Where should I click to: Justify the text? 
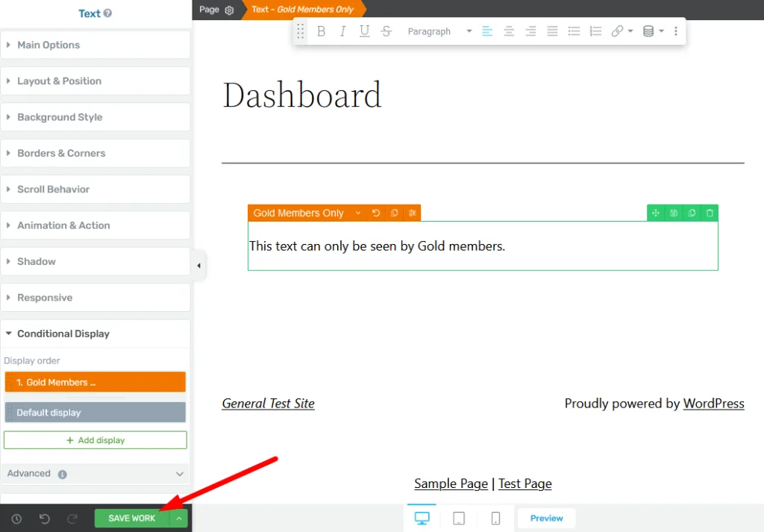[552, 31]
